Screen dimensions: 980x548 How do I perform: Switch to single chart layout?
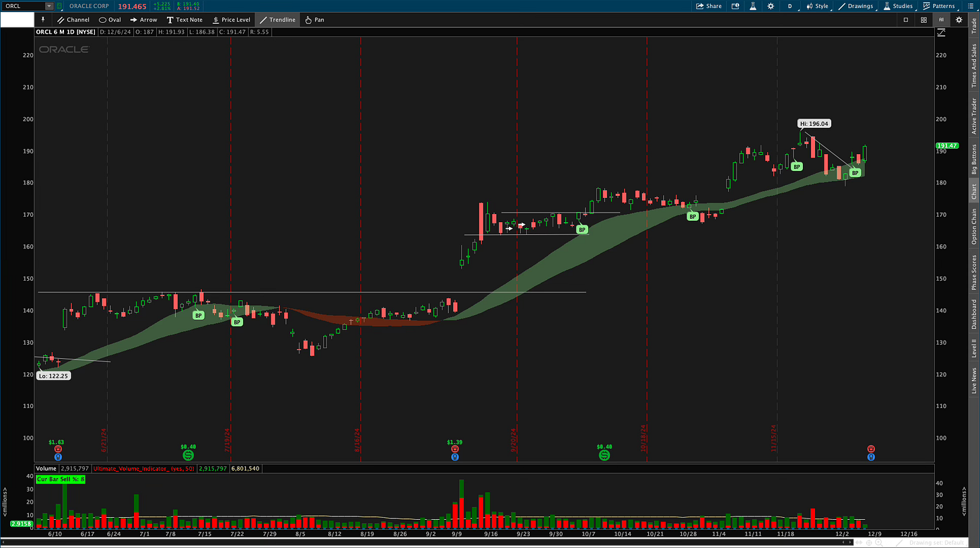(x=906, y=20)
